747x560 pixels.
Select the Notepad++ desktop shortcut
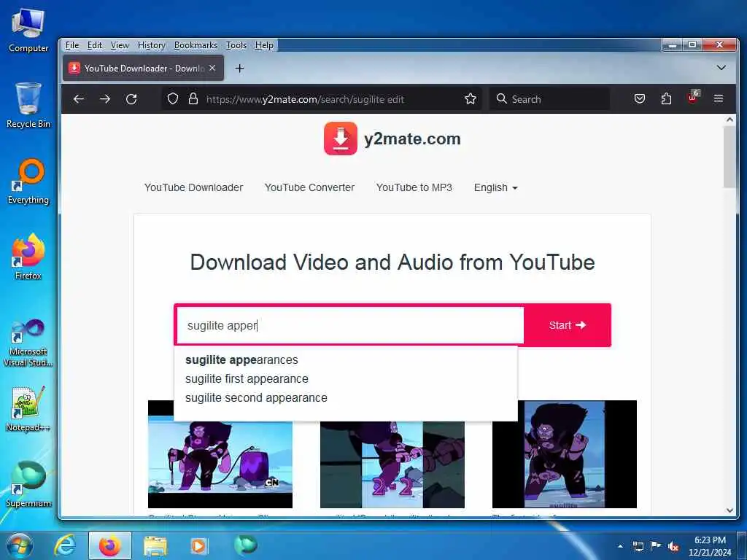tap(28, 408)
